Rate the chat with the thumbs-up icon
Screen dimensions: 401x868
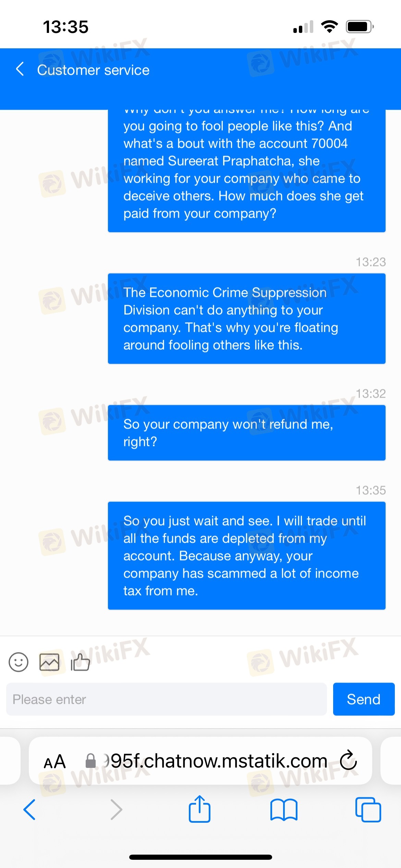pos(80,662)
